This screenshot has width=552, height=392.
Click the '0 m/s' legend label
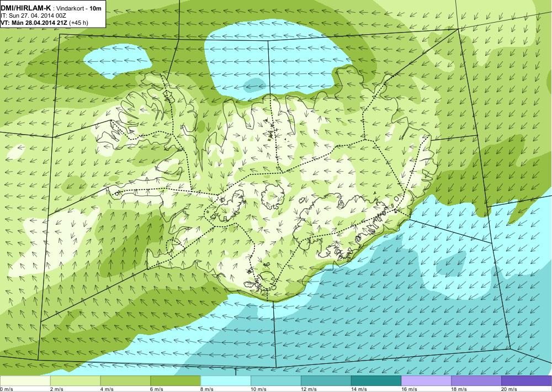6,389
